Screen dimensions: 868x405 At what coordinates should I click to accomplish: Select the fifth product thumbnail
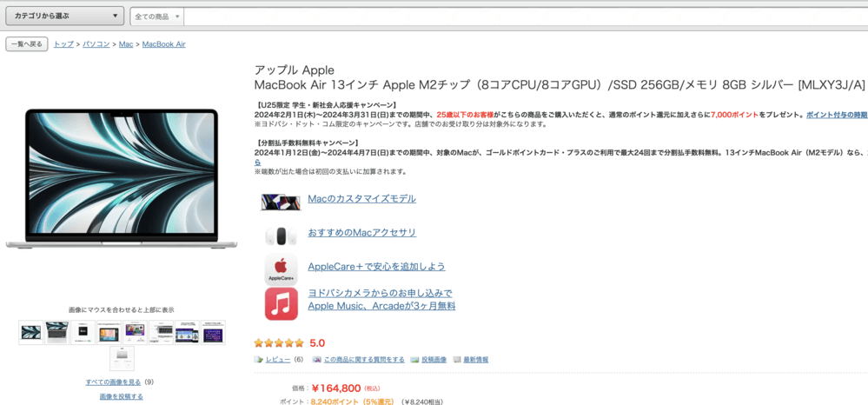(x=135, y=332)
